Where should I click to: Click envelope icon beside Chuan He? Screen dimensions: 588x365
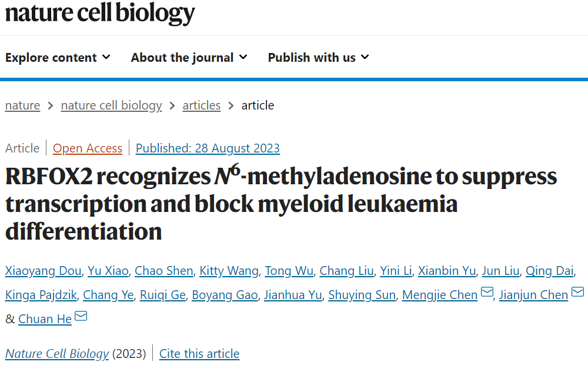(x=81, y=316)
